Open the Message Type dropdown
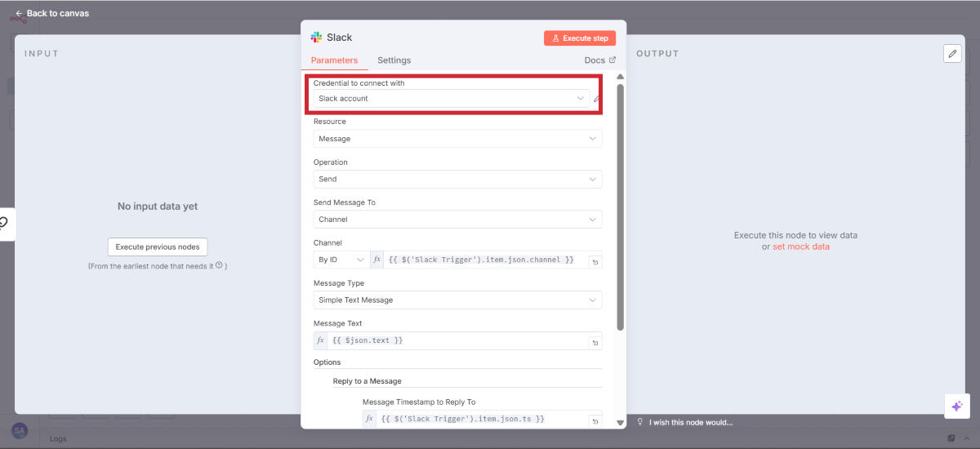The height and width of the screenshot is (449, 980). (x=457, y=300)
